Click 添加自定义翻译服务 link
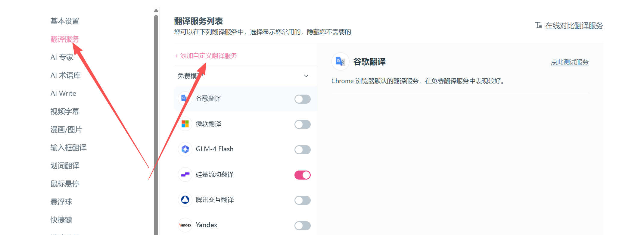Image resolution: width=644 pixels, height=235 pixels. coord(206,56)
